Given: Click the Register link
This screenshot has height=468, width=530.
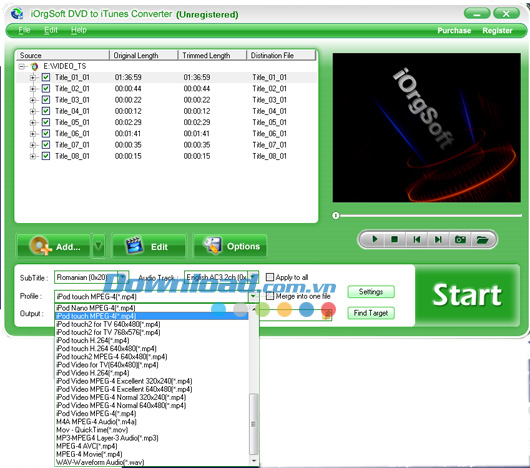Looking at the screenshot, I should point(497,30).
